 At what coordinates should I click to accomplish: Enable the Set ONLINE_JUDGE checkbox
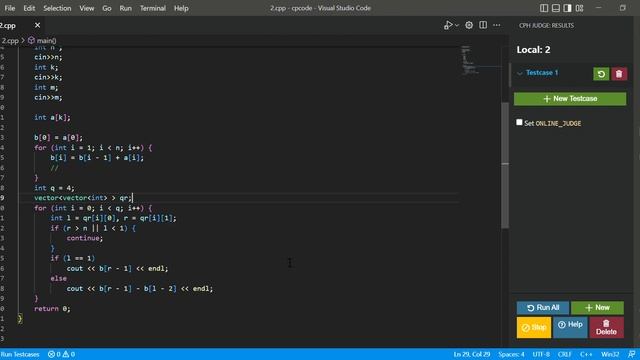(x=519, y=122)
